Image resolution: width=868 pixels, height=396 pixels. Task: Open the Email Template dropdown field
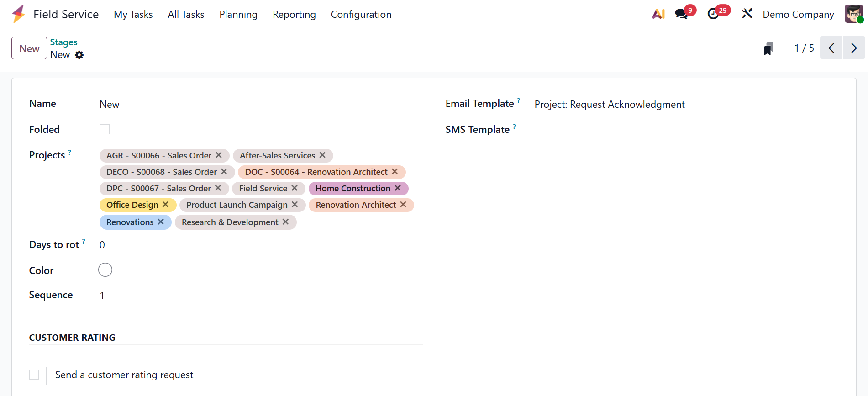click(610, 105)
